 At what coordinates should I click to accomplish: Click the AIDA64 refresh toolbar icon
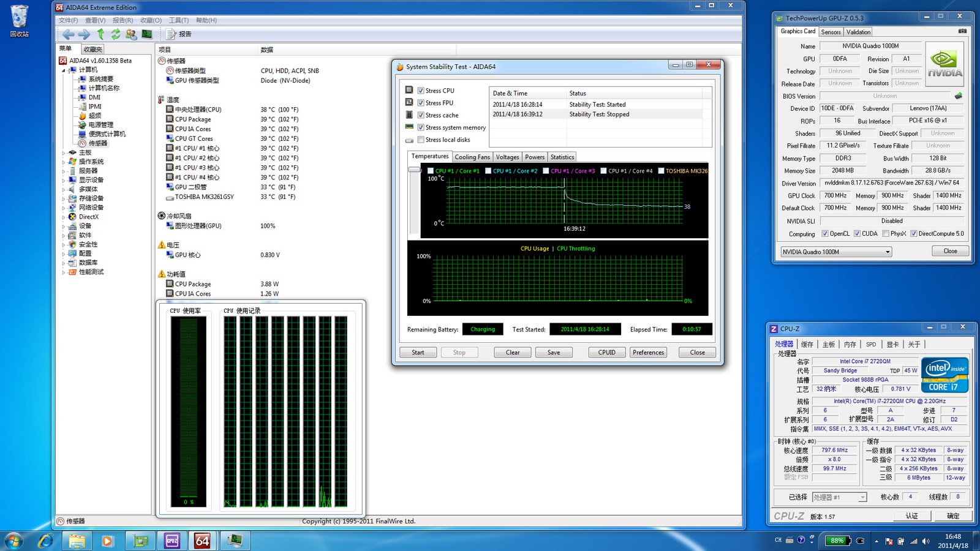click(116, 34)
